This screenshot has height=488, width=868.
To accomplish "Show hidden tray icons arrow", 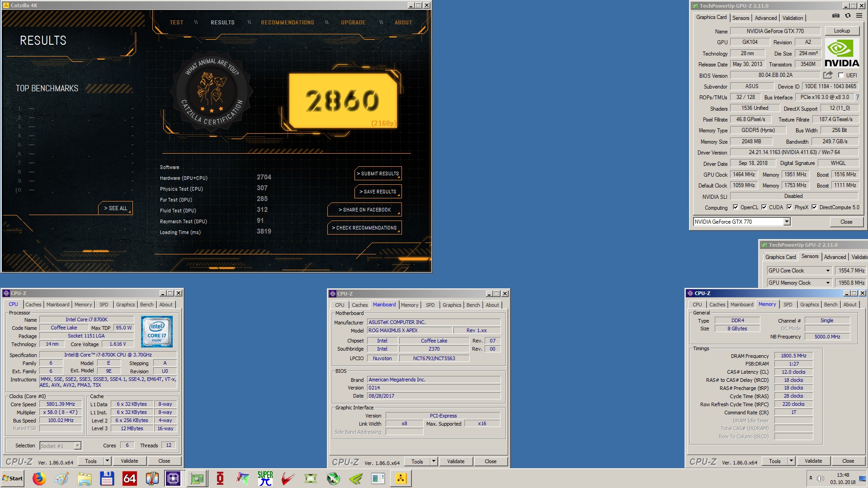I will pyautogui.click(x=811, y=478).
